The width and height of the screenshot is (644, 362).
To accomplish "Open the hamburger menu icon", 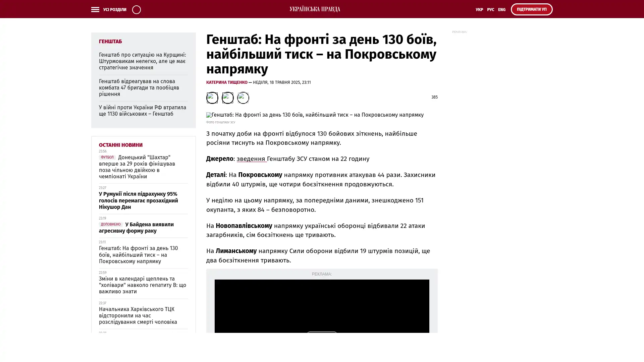I will tap(95, 9).
